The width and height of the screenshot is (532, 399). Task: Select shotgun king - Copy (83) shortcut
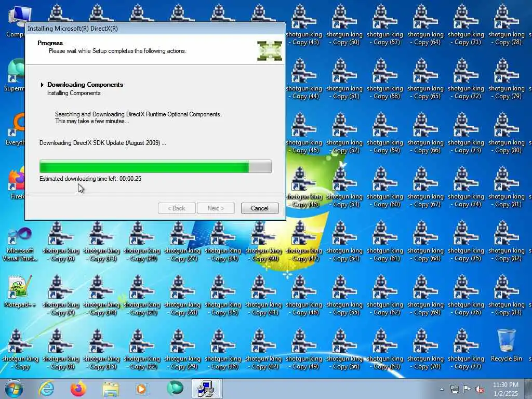click(x=506, y=296)
